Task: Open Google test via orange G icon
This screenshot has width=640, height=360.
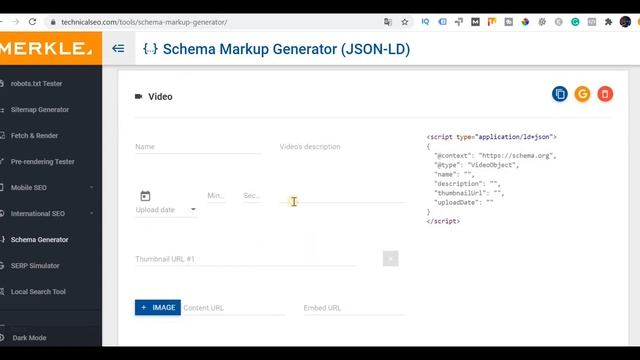Action: (582, 94)
